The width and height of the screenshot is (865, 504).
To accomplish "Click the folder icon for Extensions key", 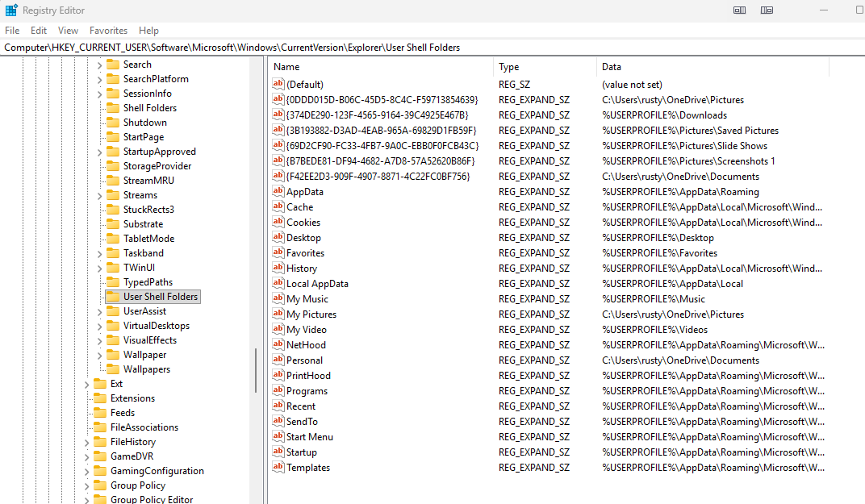I will (100, 398).
